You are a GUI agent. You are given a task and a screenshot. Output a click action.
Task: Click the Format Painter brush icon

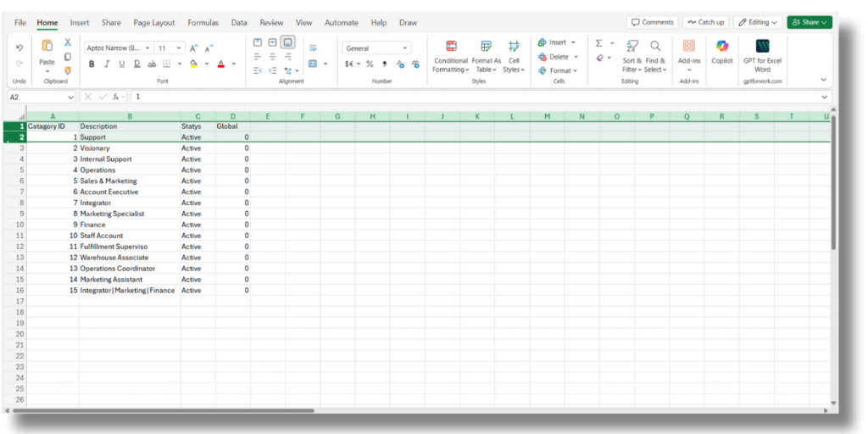[x=68, y=70]
